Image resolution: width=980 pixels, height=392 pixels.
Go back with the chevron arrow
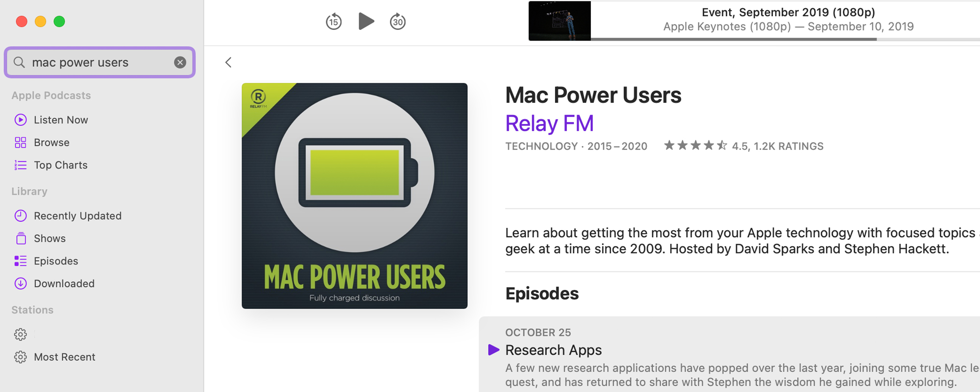228,62
